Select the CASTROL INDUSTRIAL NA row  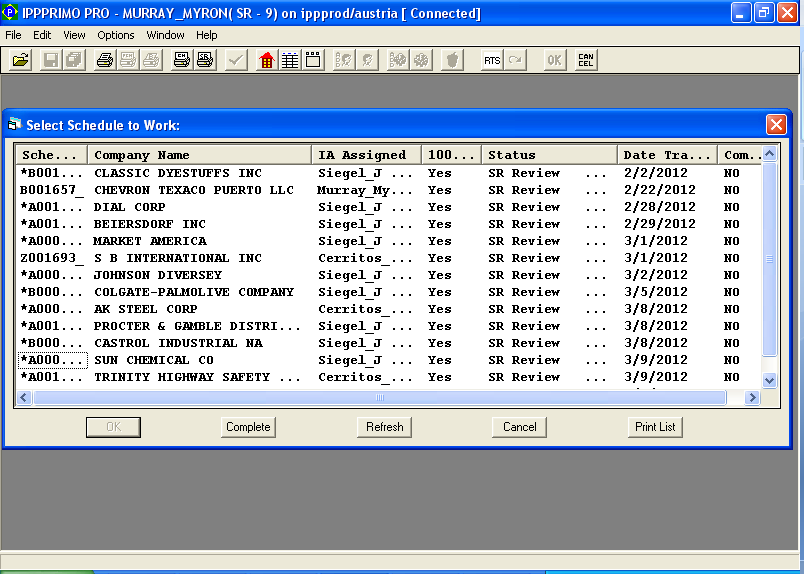coord(389,343)
